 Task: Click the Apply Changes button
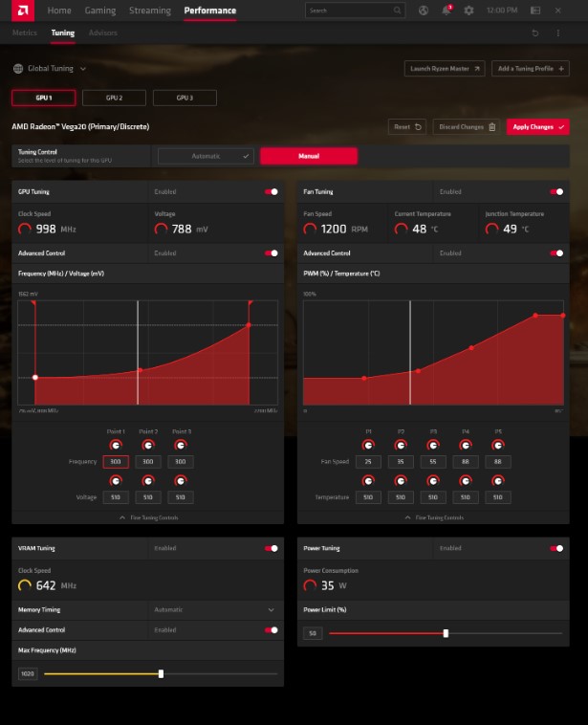[537, 126]
